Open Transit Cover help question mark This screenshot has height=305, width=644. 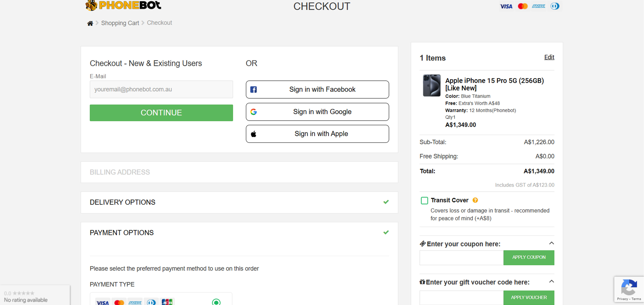click(x=475, y=200)
